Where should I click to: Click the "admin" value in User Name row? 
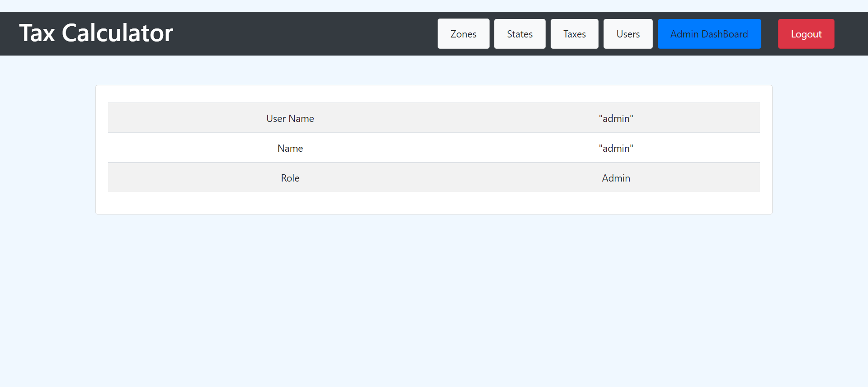click(616, 118)
